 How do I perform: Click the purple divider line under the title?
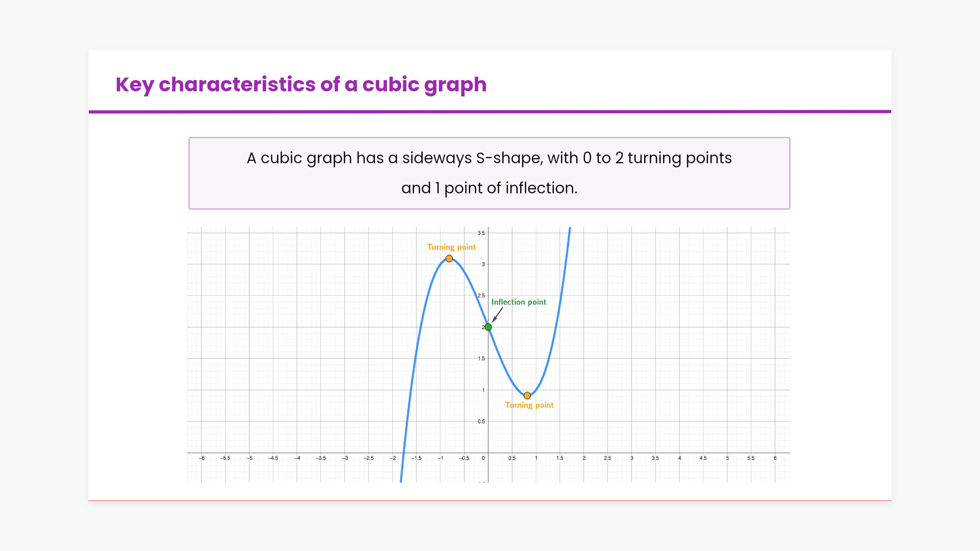pyautogui.click(x=489, y=111)
